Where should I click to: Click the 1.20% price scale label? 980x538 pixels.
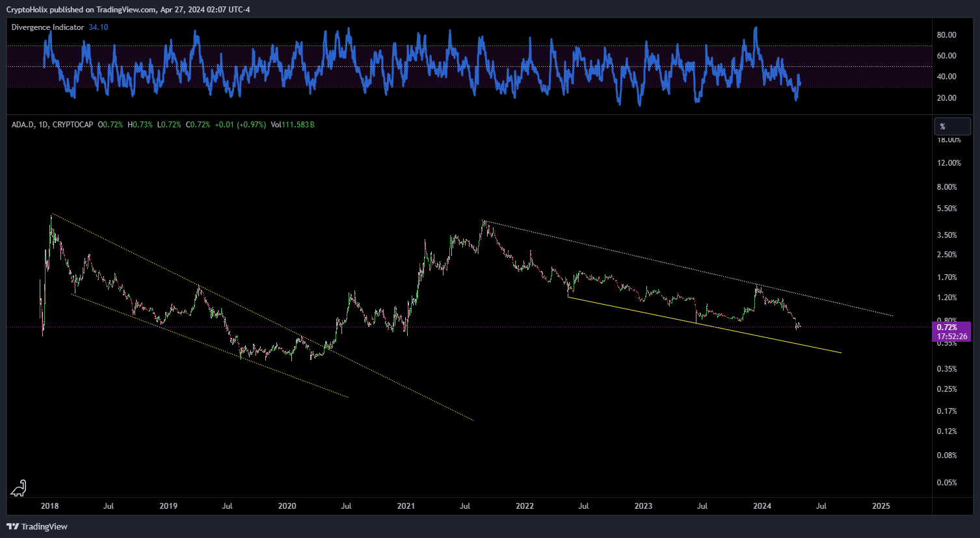point(947,298)
